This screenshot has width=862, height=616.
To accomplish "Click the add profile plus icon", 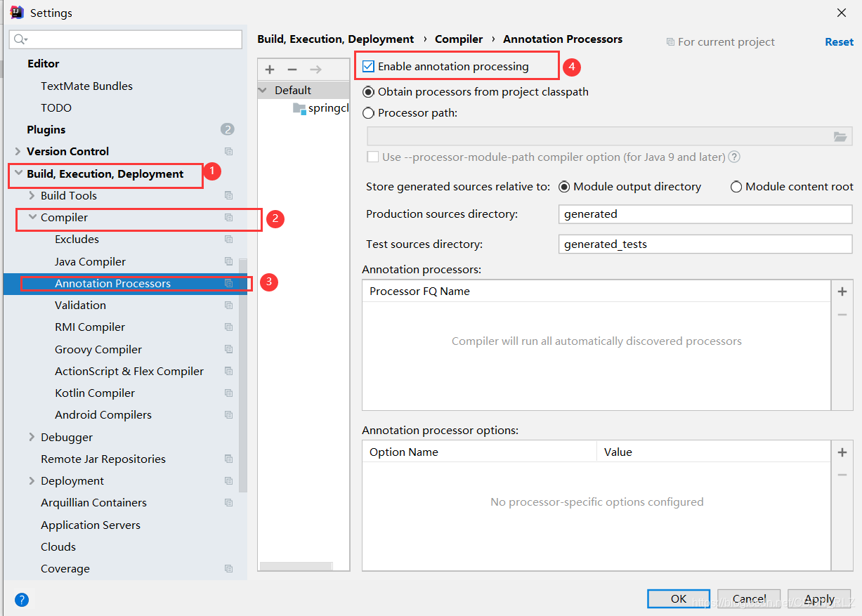I will tap(270, 70).
